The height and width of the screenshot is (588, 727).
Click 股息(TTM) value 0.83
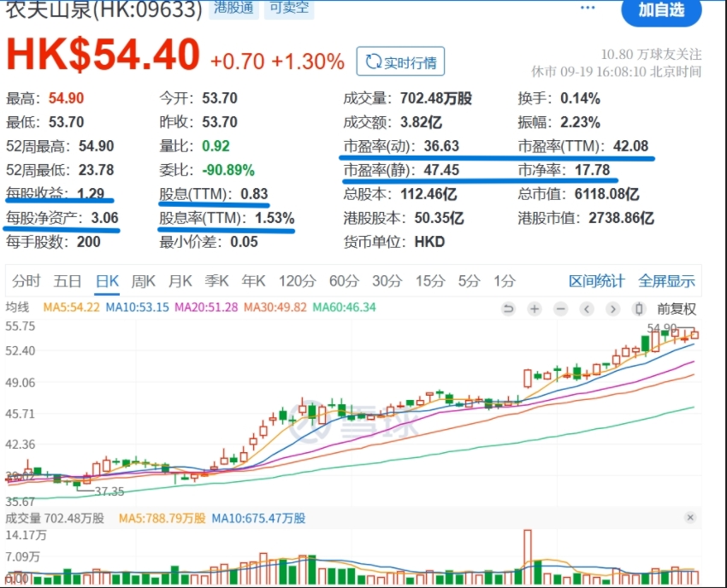[x=254, y=194]
